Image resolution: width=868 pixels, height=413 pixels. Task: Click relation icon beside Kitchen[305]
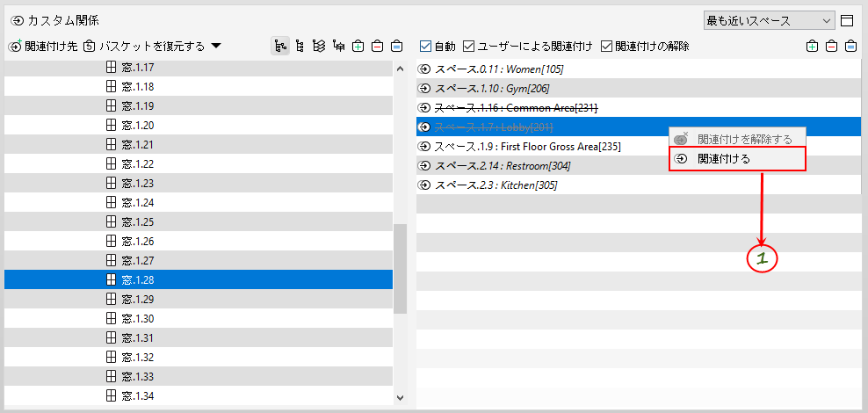(424, 185)
